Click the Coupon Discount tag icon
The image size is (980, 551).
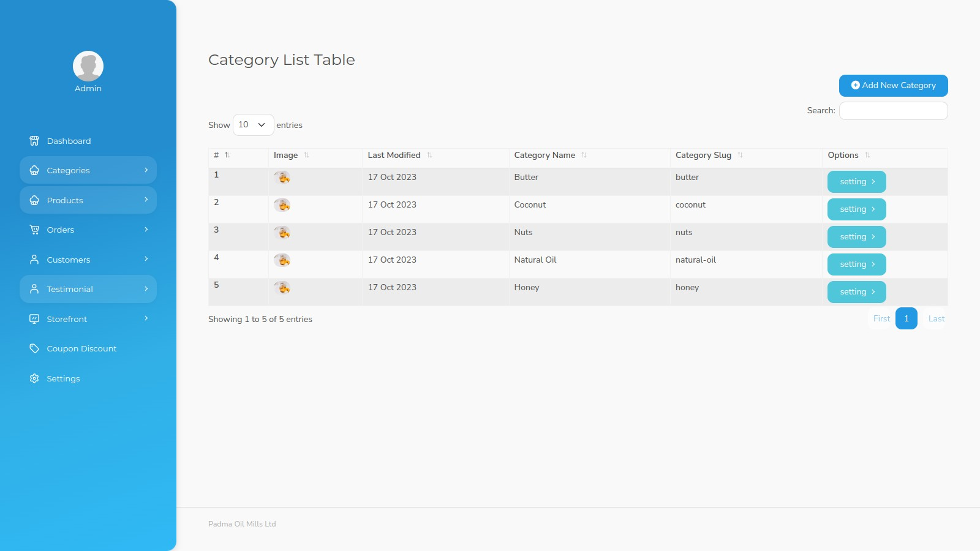coord(34,348)
